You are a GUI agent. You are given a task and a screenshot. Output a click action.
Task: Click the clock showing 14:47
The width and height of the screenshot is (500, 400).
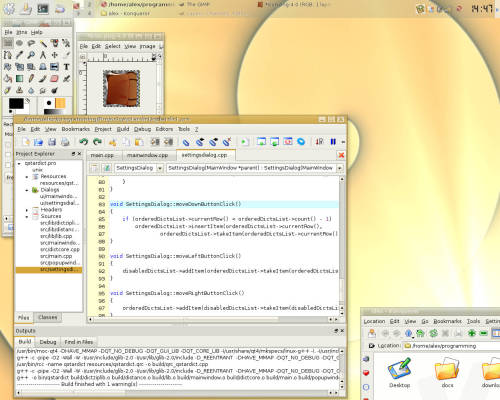tap(482, 9)
